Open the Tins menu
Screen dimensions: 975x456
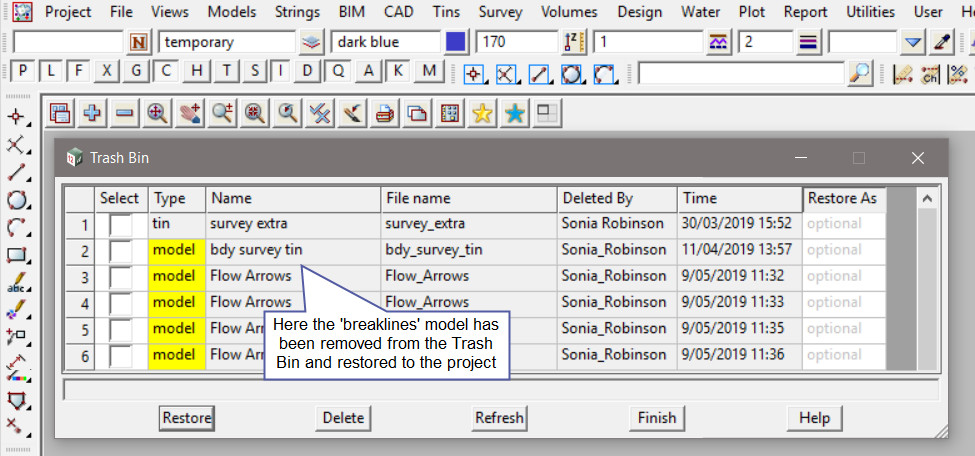pos(447,12)
